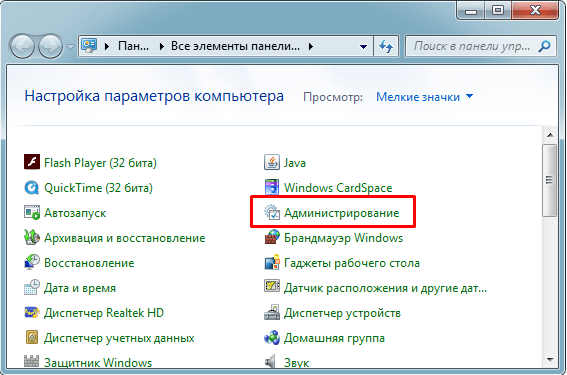Expand the arrow before Все элементы панели
This screenshot has width=567, height=375.
[162, 46]
